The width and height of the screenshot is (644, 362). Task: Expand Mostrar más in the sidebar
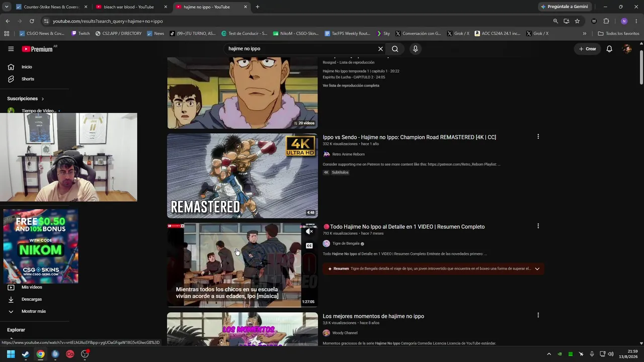34,311
